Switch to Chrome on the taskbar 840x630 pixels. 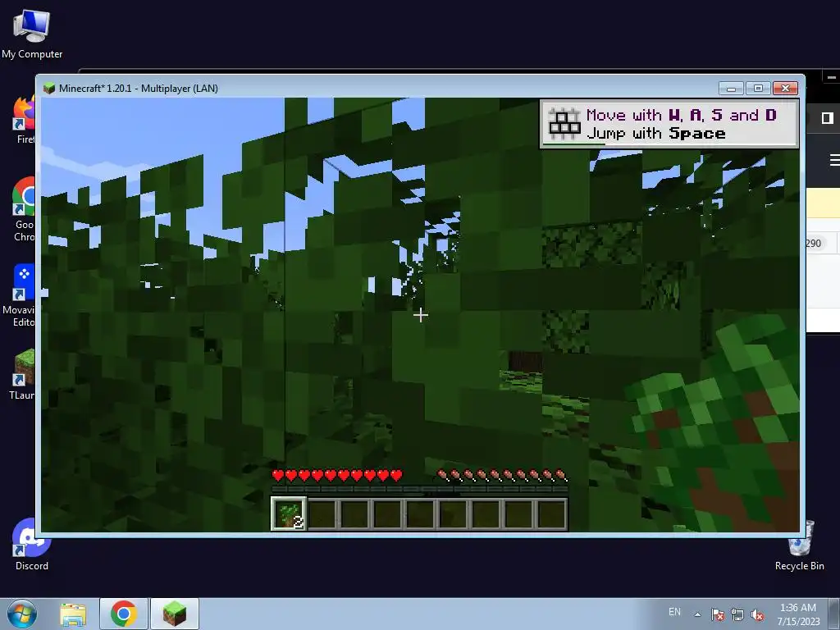tap(124, 614)
